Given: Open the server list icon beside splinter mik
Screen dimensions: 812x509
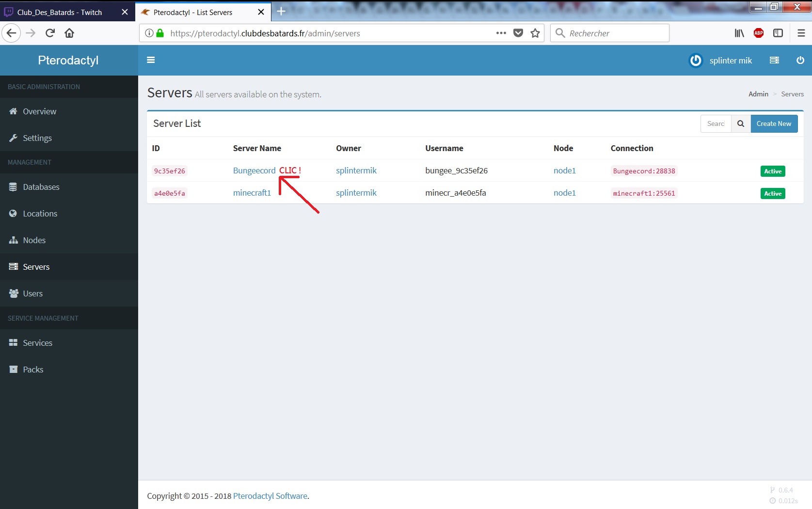Looking at the screenshot, I should [774, 60].
